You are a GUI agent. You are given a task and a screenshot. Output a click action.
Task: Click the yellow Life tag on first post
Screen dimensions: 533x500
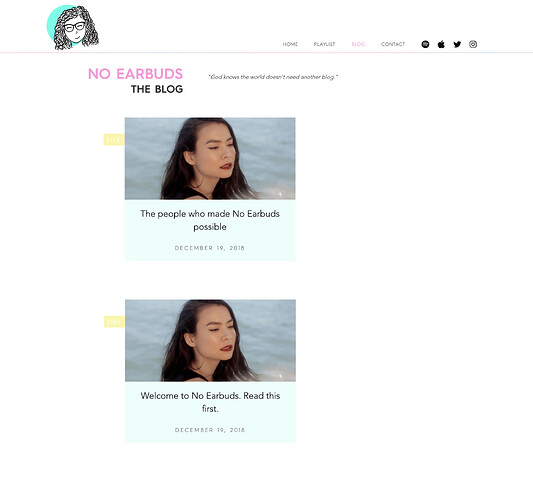tap(114, 140)
